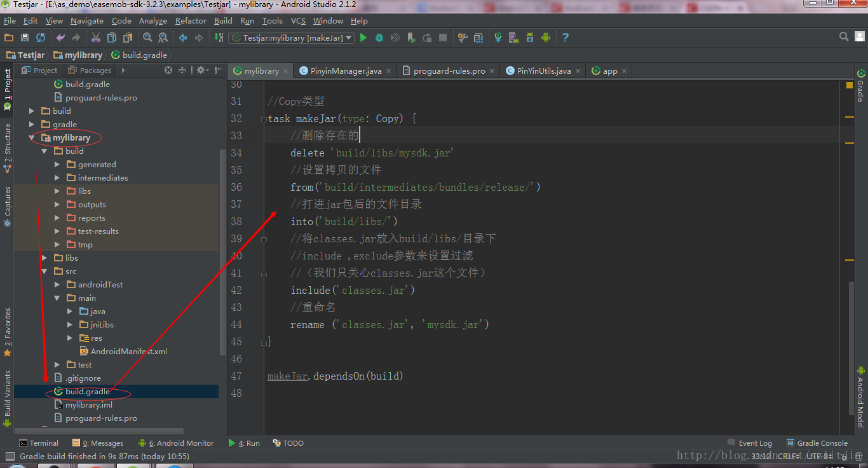Click the Undo arrow icon
This screenshot has height=468, width=868.
click(61, 38)
